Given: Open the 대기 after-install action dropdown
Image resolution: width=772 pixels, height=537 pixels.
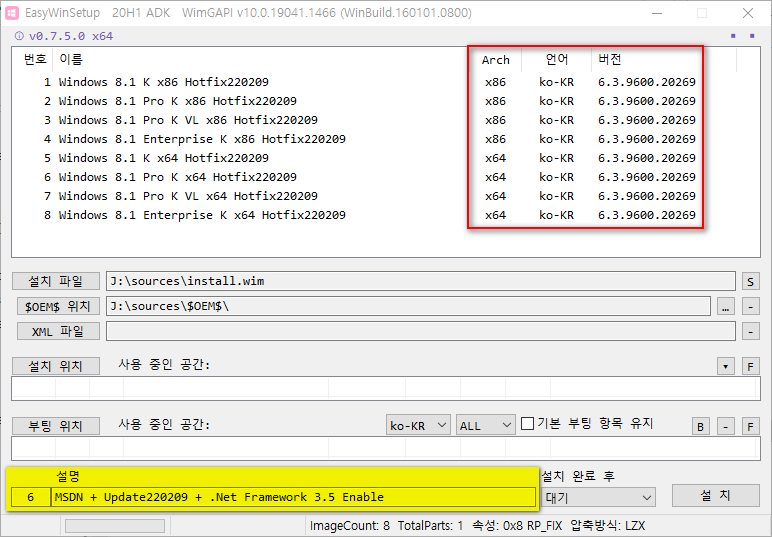Looking at the screenshot, I should (x=598, y=497).
